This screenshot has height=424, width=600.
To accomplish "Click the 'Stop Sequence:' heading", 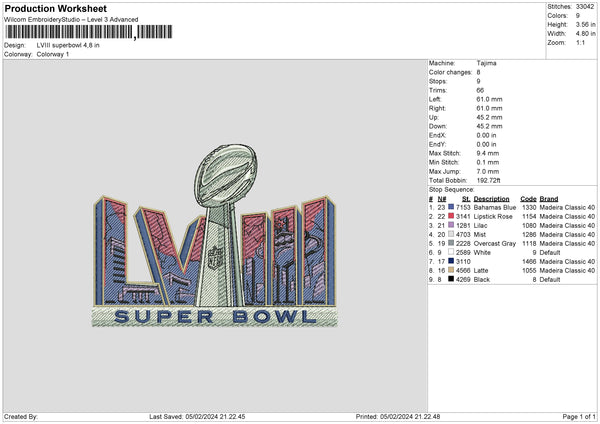I will [452, 190].
